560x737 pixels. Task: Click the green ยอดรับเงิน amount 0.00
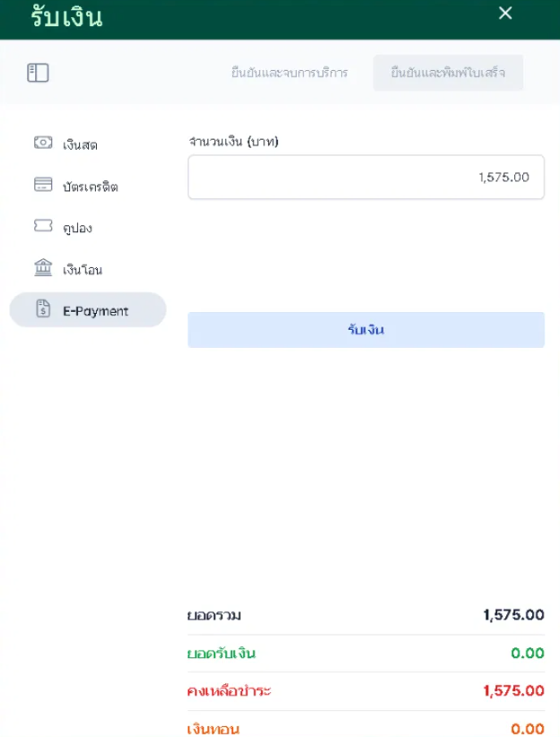point(528,653)
